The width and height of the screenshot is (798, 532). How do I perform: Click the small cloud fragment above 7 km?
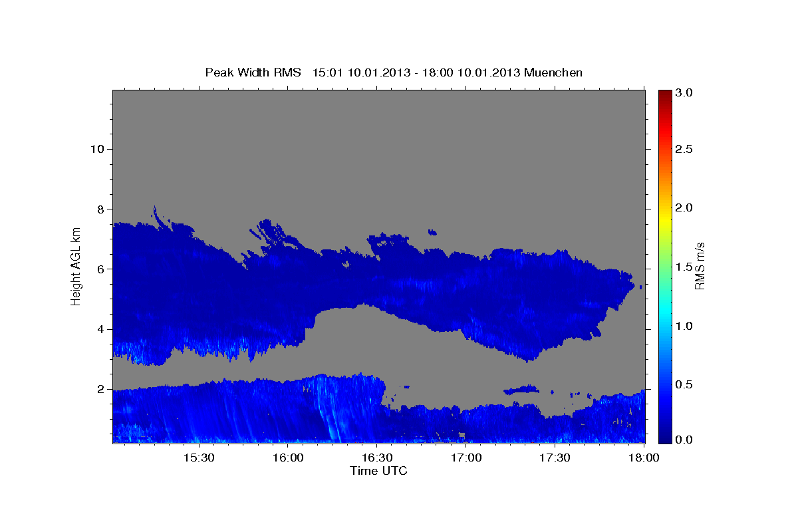tap(433, 232)
